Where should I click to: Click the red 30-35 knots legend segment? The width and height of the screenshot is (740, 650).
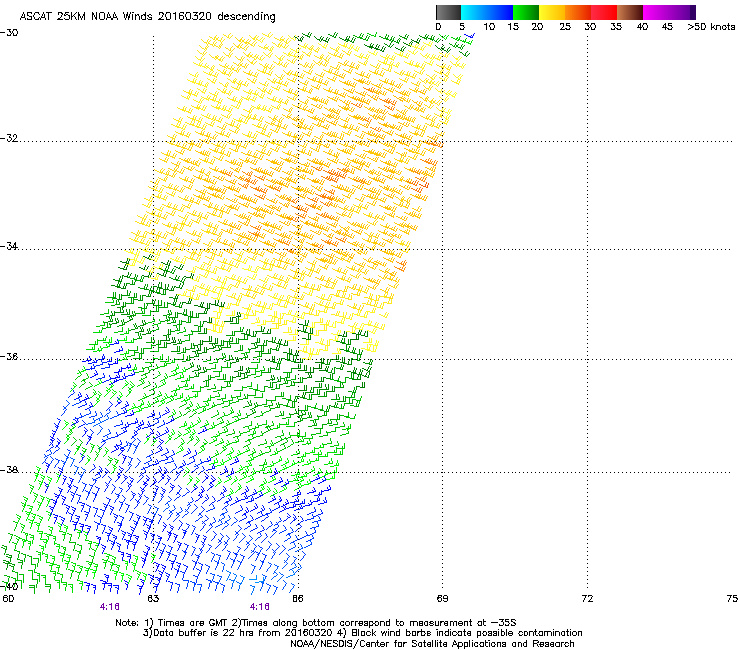[x=604, y=12]
